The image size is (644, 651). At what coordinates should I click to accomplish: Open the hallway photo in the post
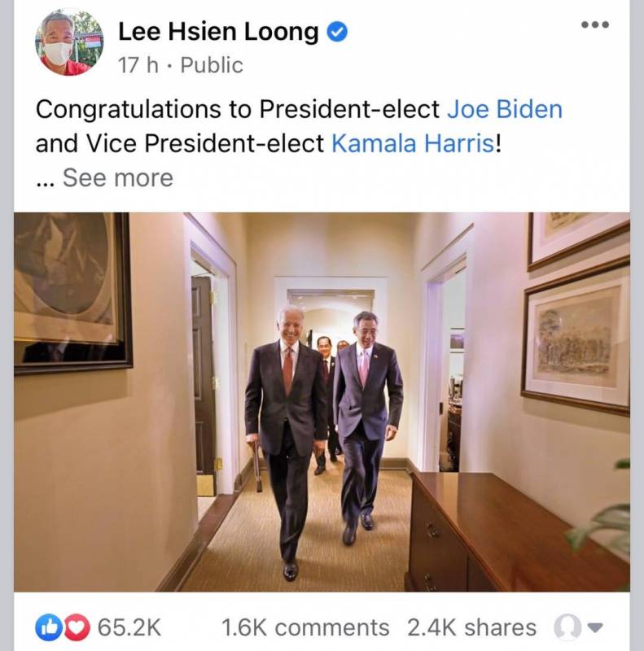[x=322, y=401]
